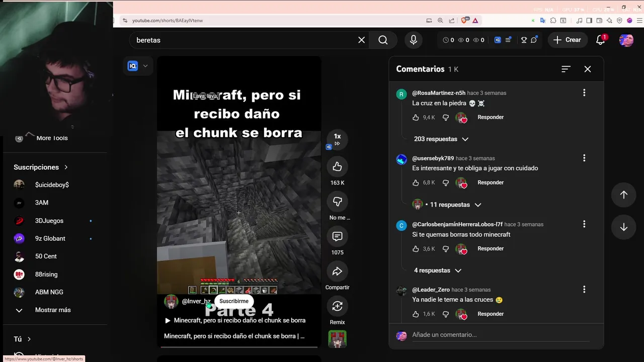644x362 pixels.
Task: Open the account avatar menu
Action: (x=626, y=40)
